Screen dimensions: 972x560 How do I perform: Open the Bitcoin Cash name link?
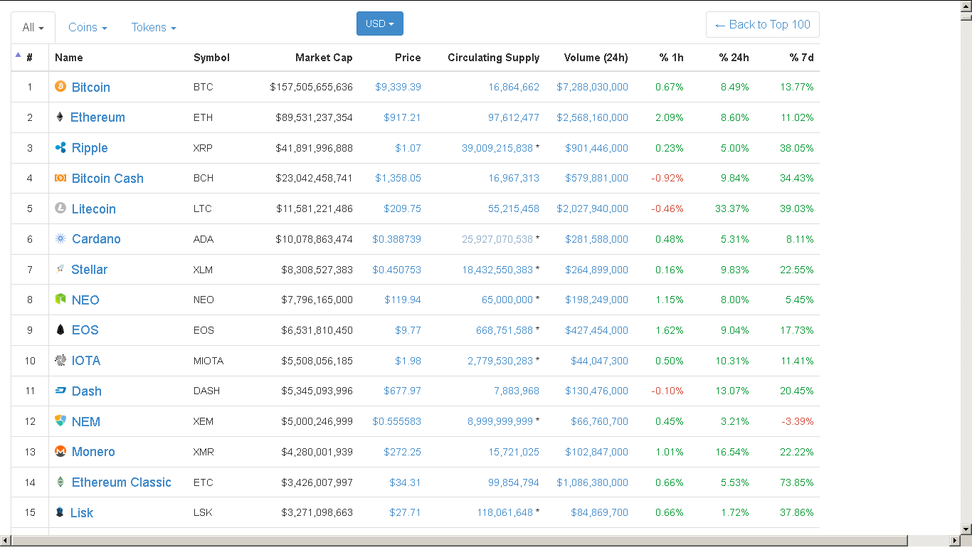[x=107, y=178]
